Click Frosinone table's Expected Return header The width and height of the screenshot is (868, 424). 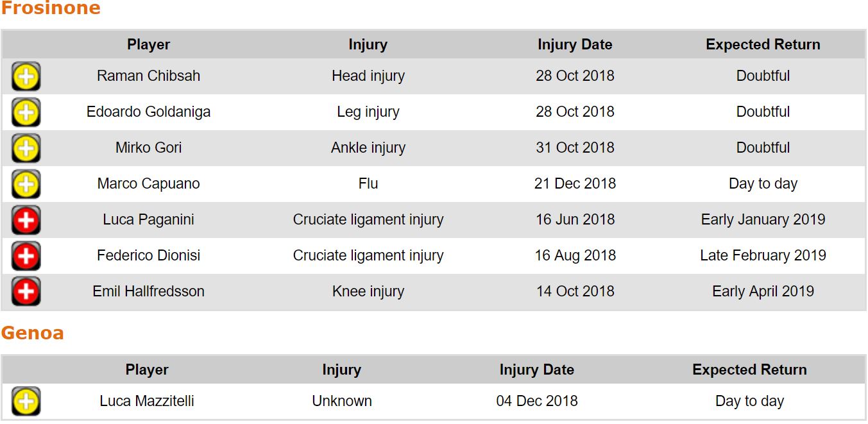(763, 44)
